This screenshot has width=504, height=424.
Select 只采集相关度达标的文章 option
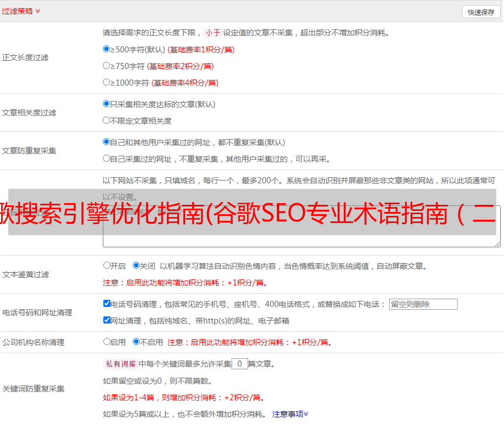pos(107,104)
